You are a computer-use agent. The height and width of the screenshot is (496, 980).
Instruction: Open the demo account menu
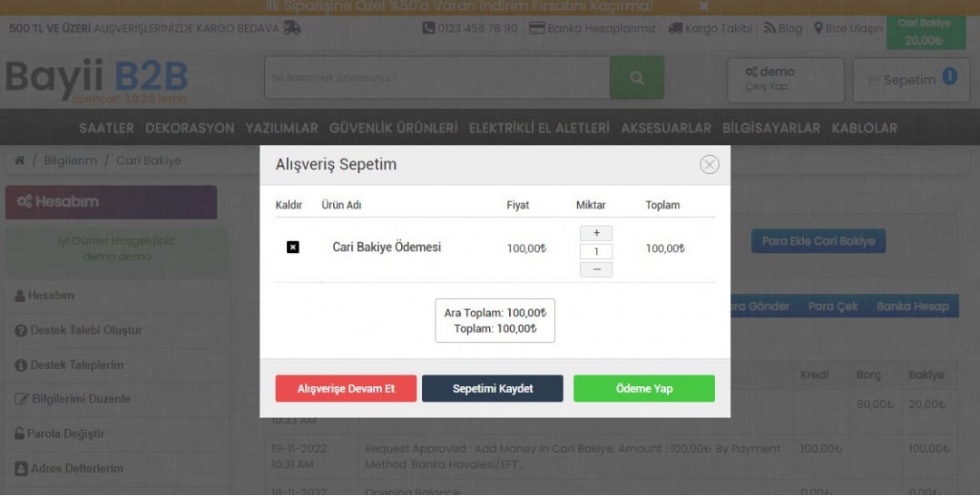785,80
